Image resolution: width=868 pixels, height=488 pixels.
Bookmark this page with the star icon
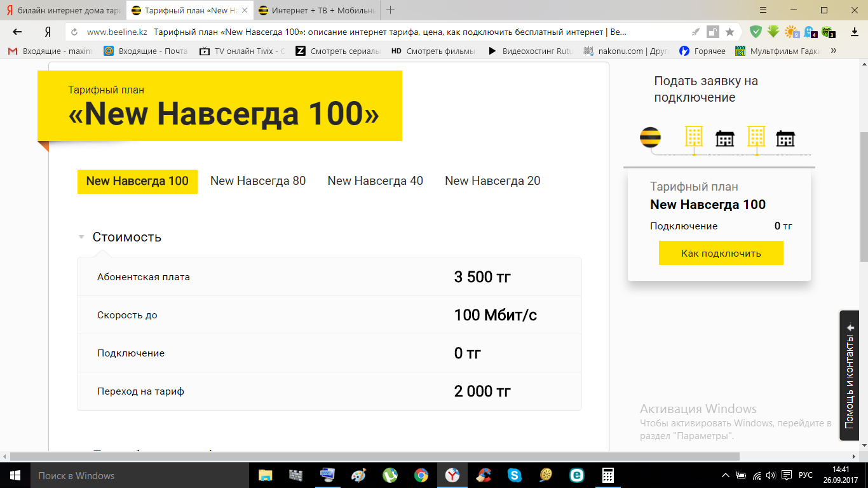point(729,32)
